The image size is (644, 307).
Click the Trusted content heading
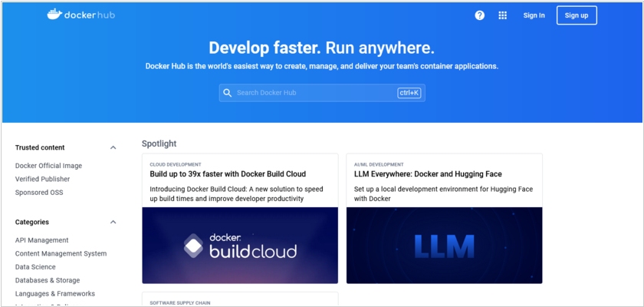40,147
